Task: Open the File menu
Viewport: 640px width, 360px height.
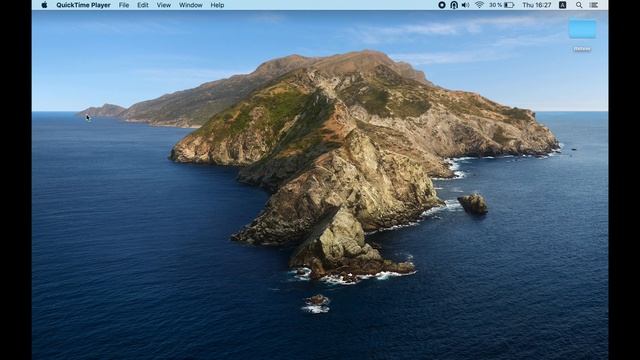Action: 124,5
